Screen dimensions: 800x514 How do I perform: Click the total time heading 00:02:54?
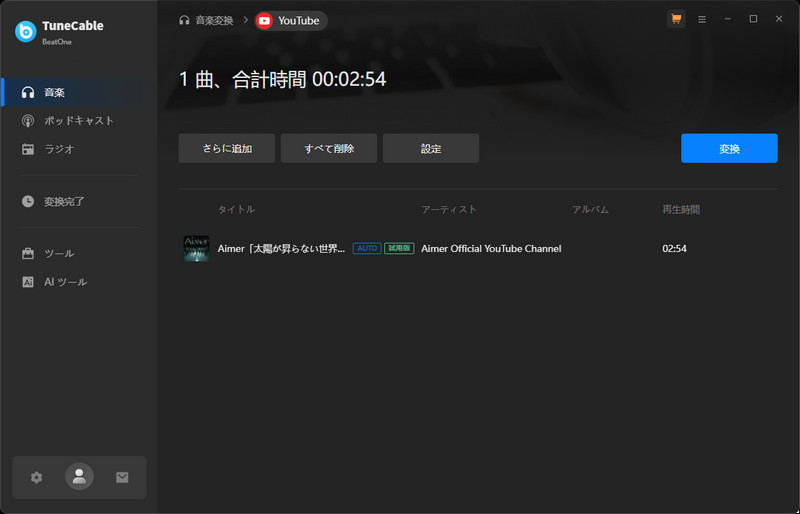pos(349,80)
